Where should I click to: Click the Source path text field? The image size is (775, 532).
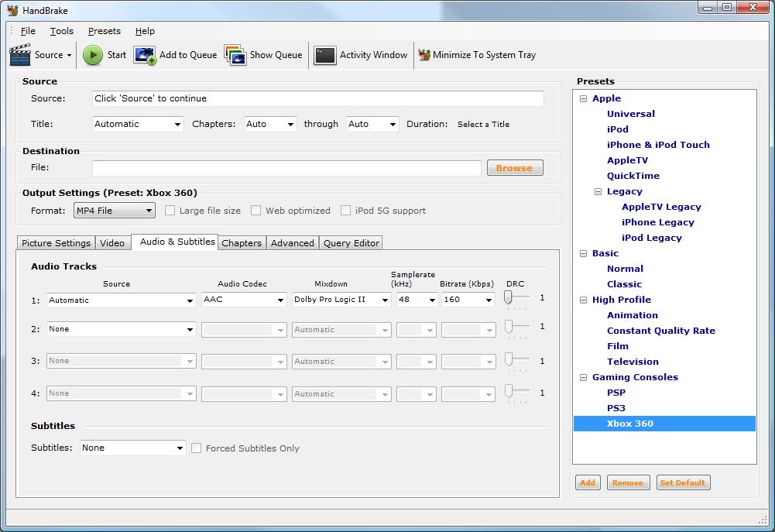[317, 98]
